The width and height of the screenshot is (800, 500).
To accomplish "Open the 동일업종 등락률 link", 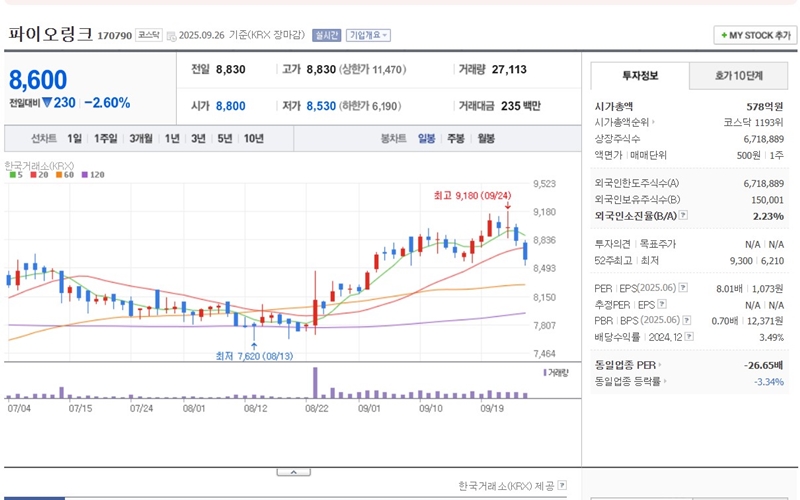I will click(630, 381).
